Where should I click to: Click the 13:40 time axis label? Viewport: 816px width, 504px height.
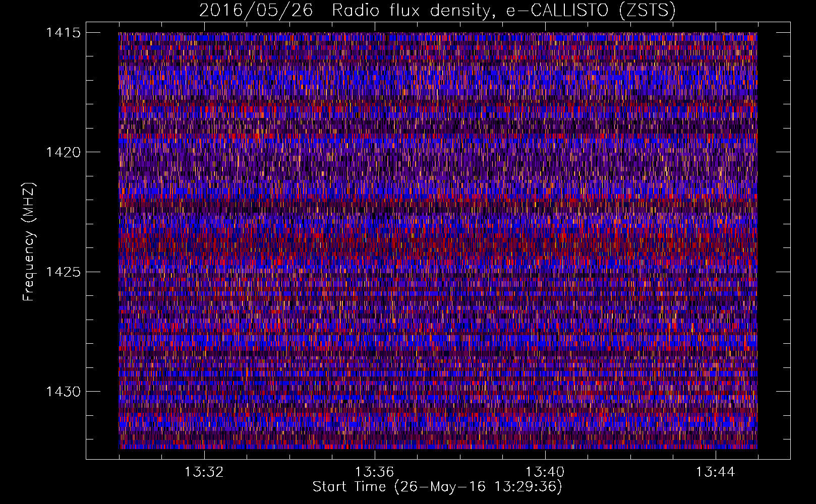[545, 472]
